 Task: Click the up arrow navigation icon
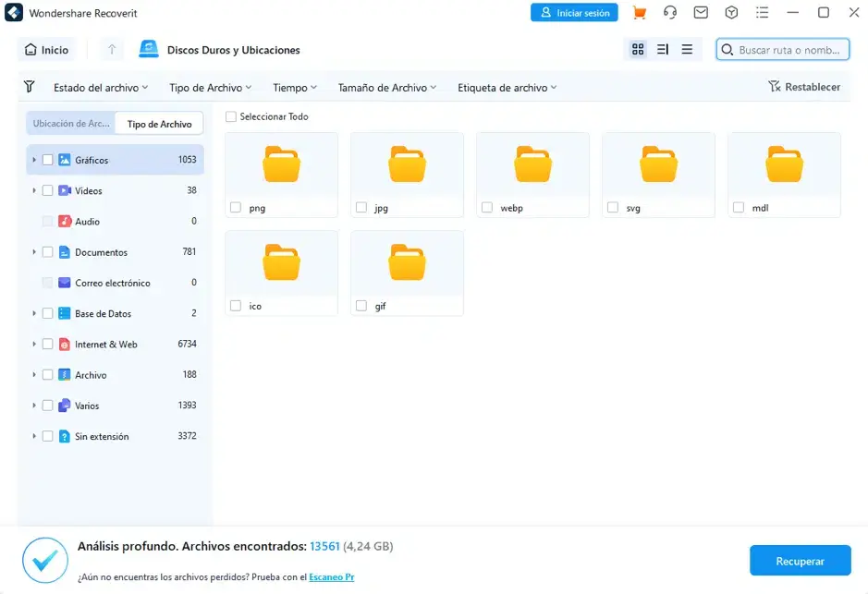(x=111, y=50)
